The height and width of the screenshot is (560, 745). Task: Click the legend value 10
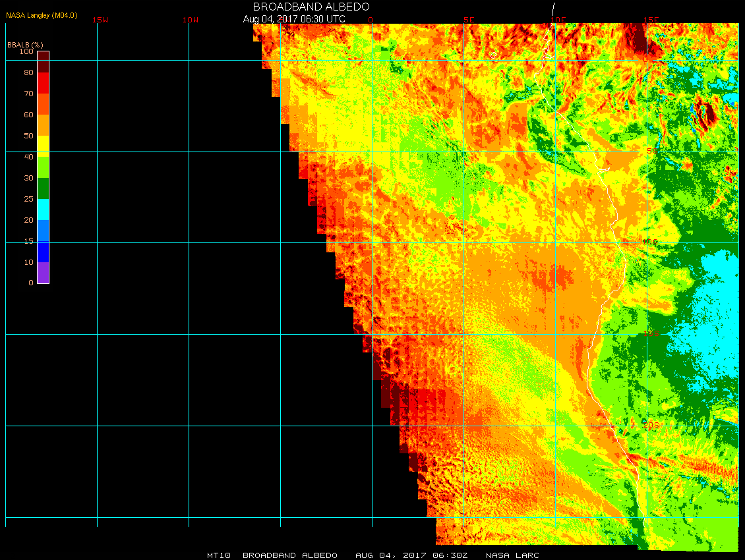point(28,262)
